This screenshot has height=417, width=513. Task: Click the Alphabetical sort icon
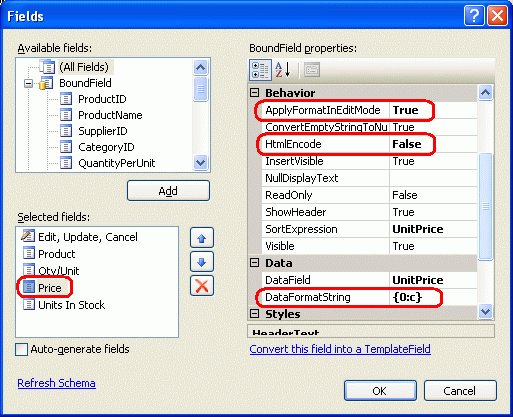click(283, 70)
